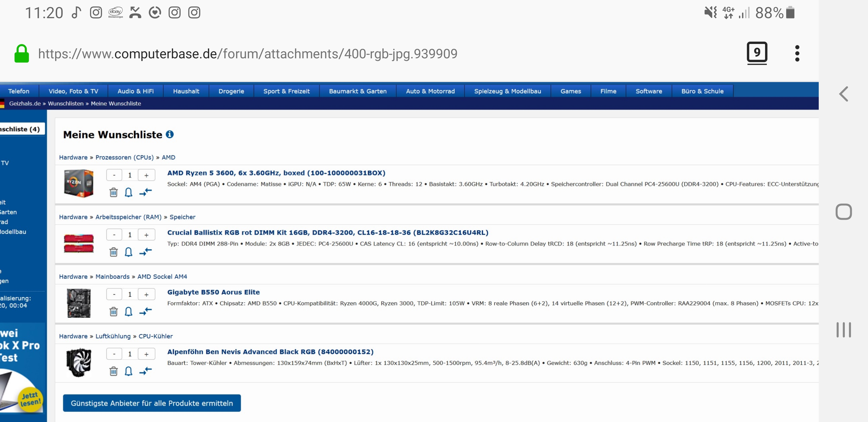Delete the Crucial Ballistix RAM entry
The image size is (868, 422).
coord(113,252)
